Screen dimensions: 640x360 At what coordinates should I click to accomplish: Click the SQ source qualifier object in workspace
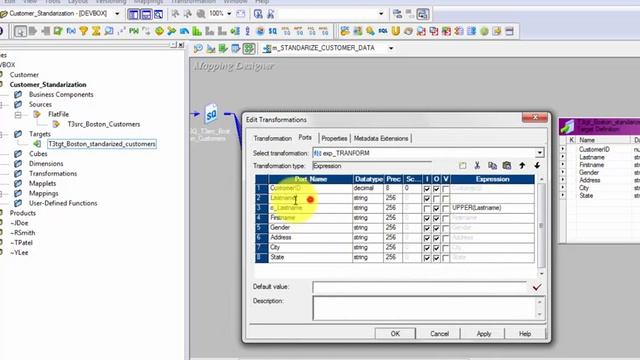[211, 114]
